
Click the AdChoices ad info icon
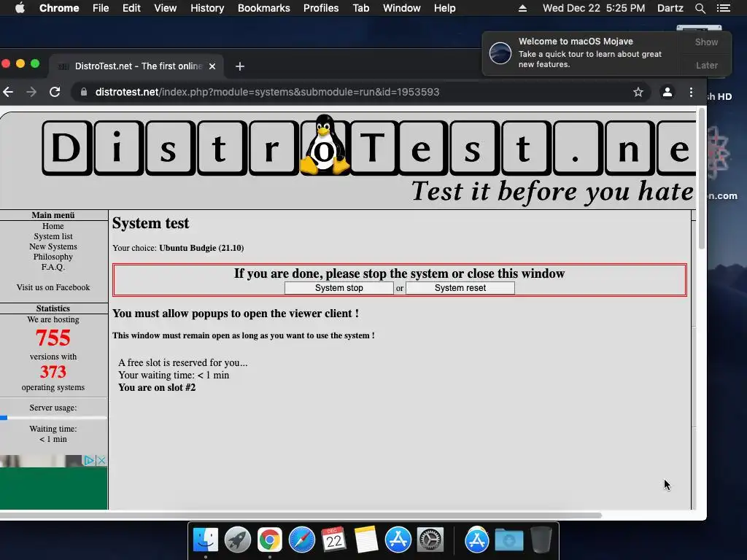click(x=89, y=461)
